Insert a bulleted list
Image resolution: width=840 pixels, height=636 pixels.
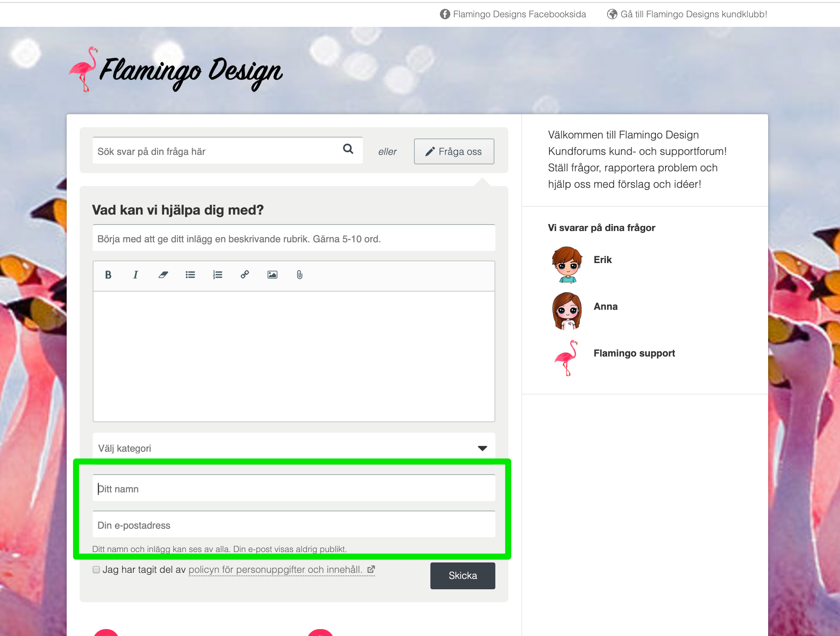point(190,275)
